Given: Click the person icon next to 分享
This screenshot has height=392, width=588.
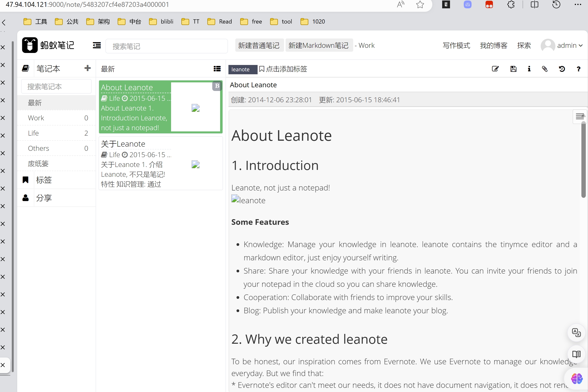Looking at the screenshot, I should [x=25, y=198].
